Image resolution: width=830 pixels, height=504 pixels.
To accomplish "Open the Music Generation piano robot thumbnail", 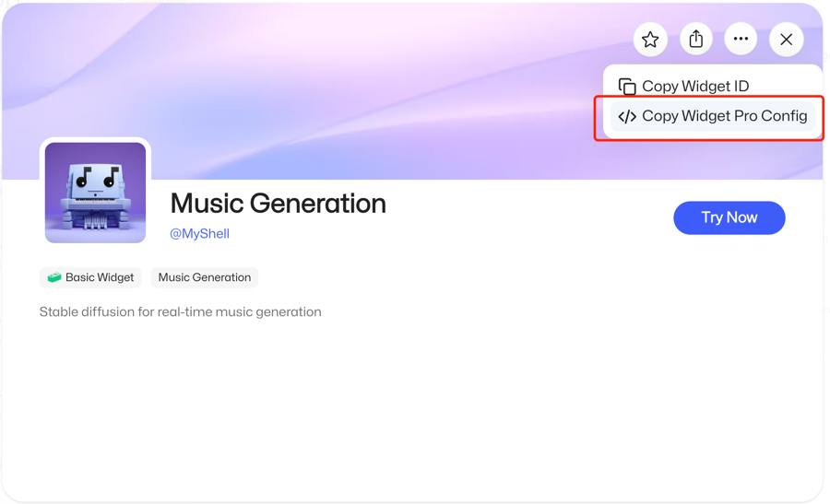I will pyautogui.click(x=95, y=193).
